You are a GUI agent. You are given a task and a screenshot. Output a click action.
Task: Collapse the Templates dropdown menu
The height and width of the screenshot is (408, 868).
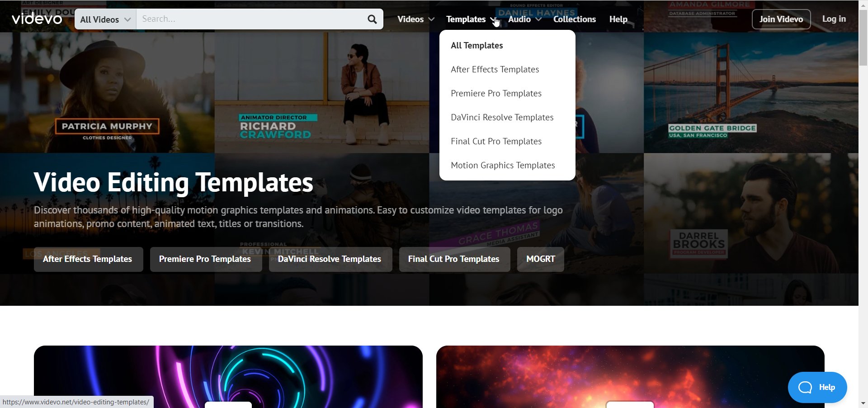472,19
